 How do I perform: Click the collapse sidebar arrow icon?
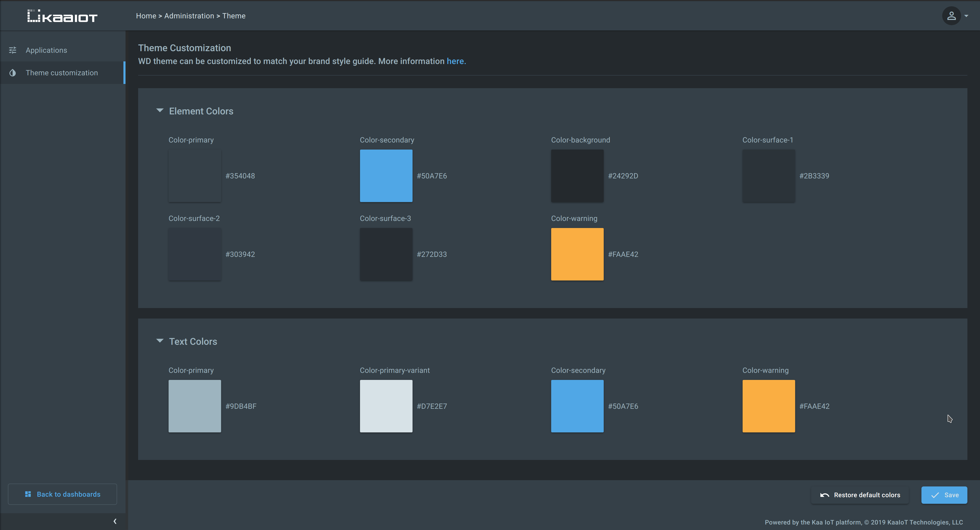[x=115, y=521]
